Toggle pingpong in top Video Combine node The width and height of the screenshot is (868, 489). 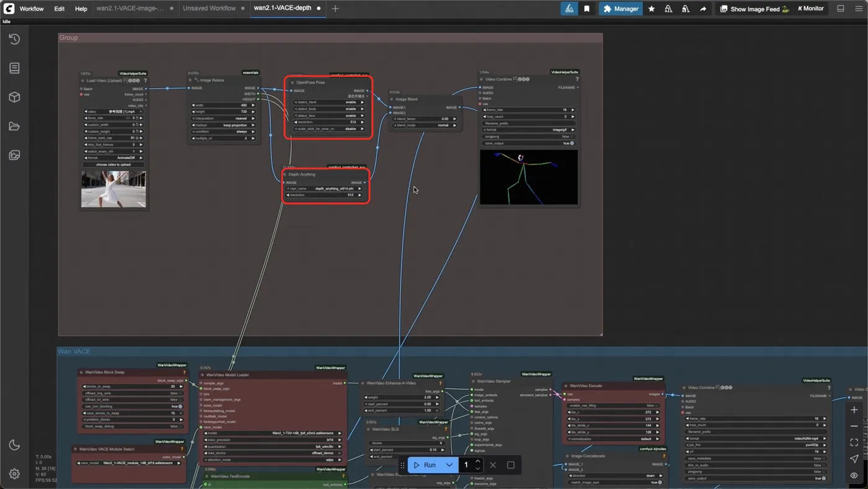pos(529,137)
